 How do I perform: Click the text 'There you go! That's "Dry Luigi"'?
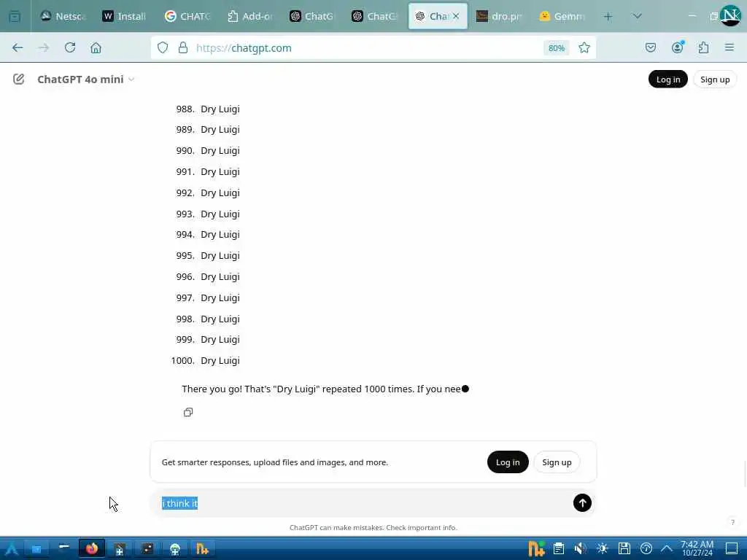[251, 389]
